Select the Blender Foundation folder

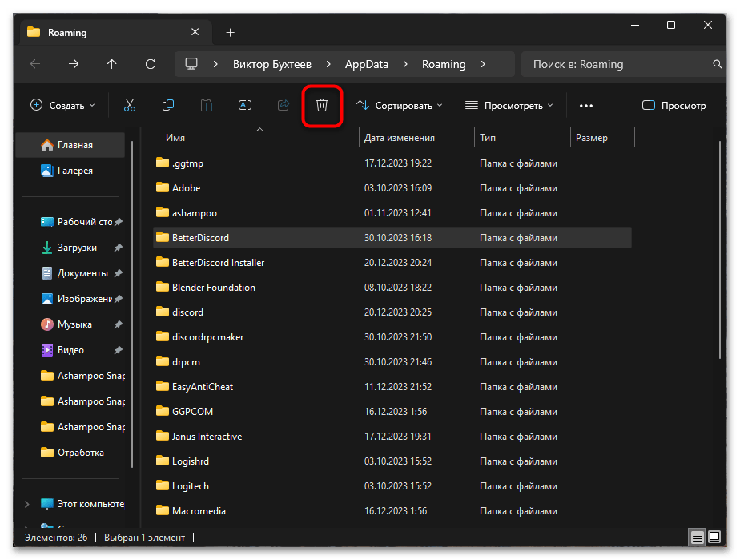[x=392, y=288]
